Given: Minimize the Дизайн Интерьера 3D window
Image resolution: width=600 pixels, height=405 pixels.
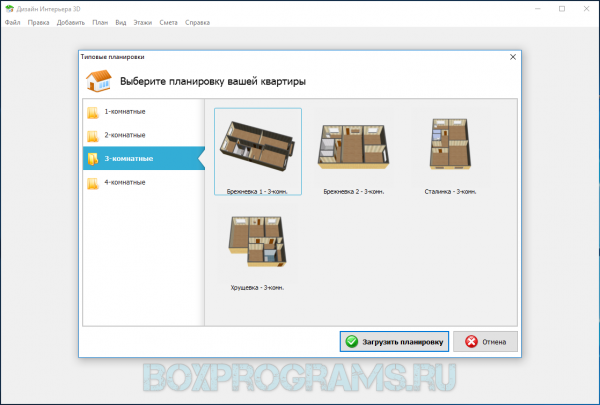Looking at the screenshot, I should point(537,8).
